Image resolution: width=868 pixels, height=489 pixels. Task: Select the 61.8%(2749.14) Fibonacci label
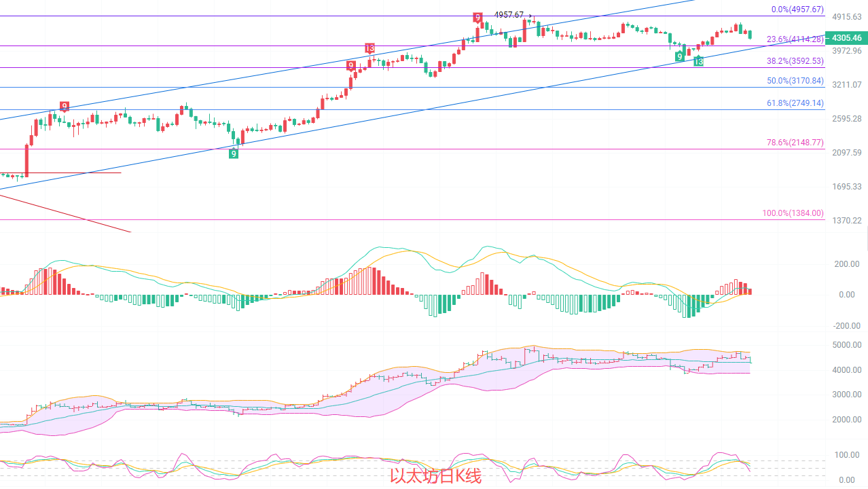795,103
